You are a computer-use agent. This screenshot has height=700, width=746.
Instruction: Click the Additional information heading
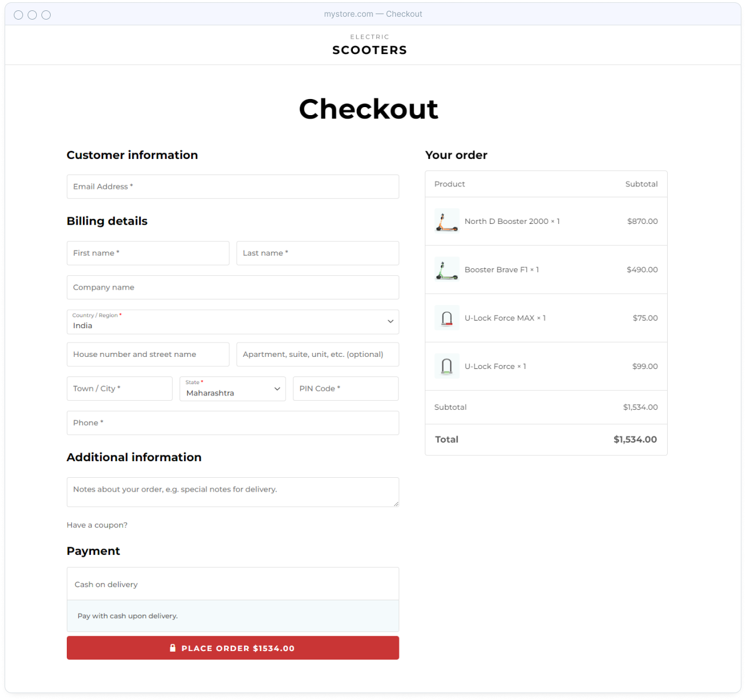tap(134, 457)
